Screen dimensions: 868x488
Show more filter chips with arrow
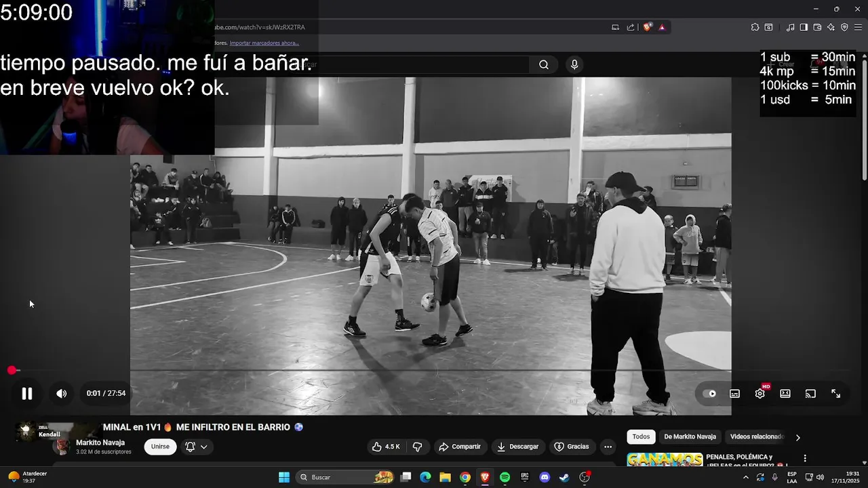[x=797, y=438]
